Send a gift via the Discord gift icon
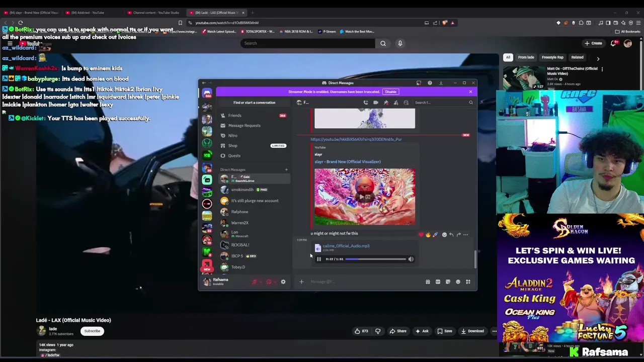 [x=428, y=282]
